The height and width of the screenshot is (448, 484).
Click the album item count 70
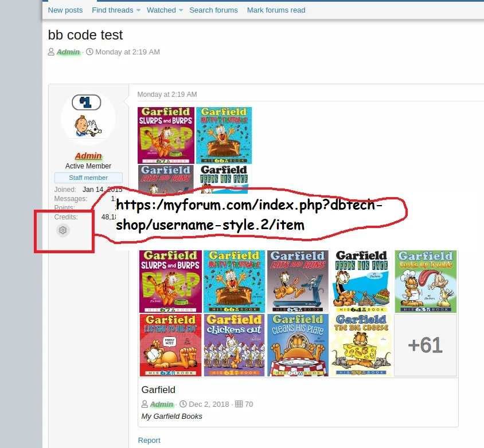pyautogui.click(x=249, y=404)
